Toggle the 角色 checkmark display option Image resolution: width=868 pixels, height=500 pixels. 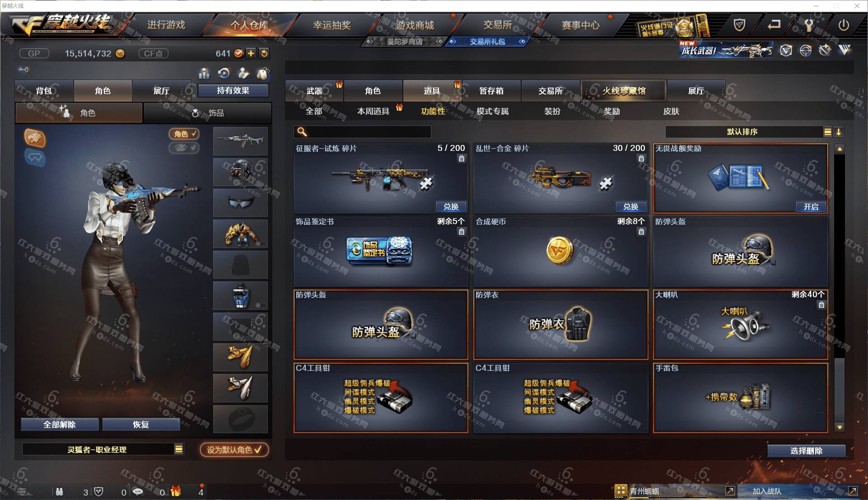[184, 134]
